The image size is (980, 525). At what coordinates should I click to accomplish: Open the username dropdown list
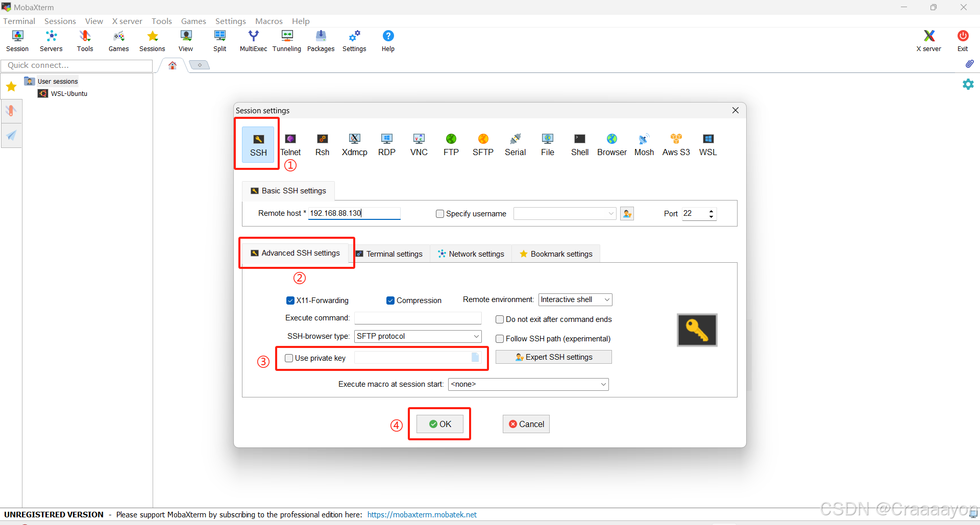coord(611,214)
